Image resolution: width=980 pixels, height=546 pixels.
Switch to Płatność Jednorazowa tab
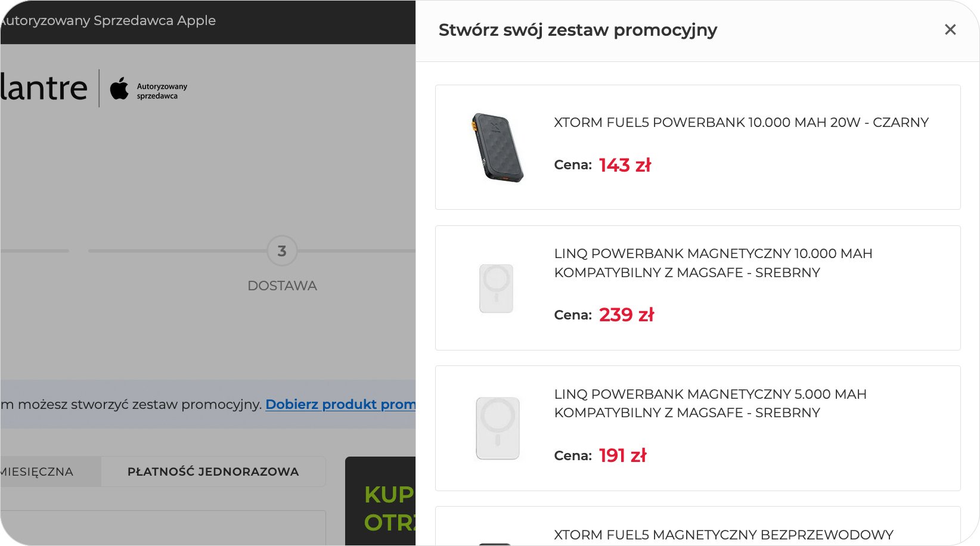pos(213,471)
